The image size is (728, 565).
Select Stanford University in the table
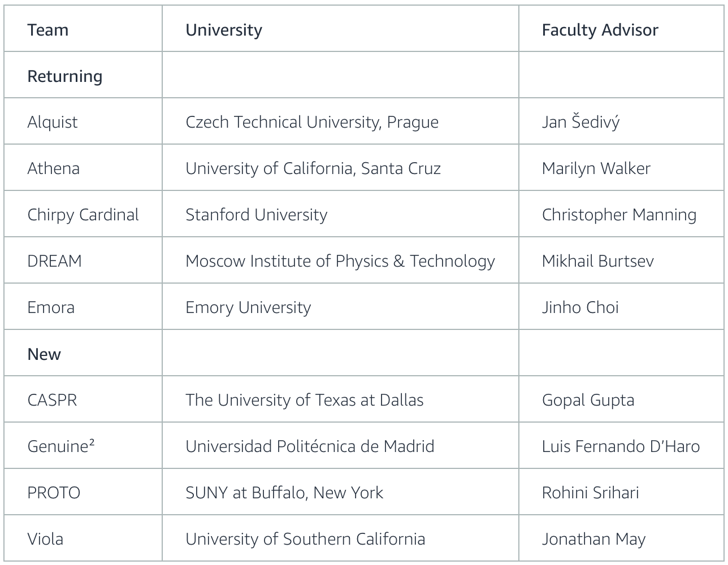tap(257, 215)
